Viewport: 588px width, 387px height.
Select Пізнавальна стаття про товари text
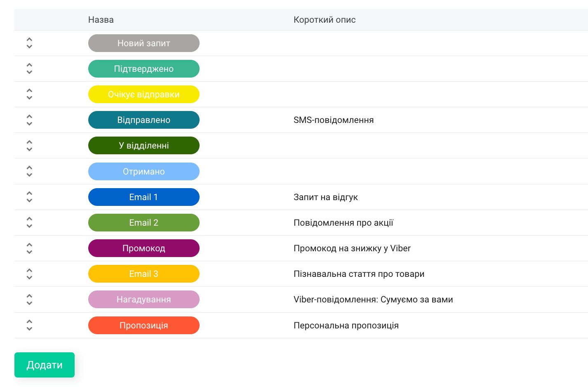[359, 274]
